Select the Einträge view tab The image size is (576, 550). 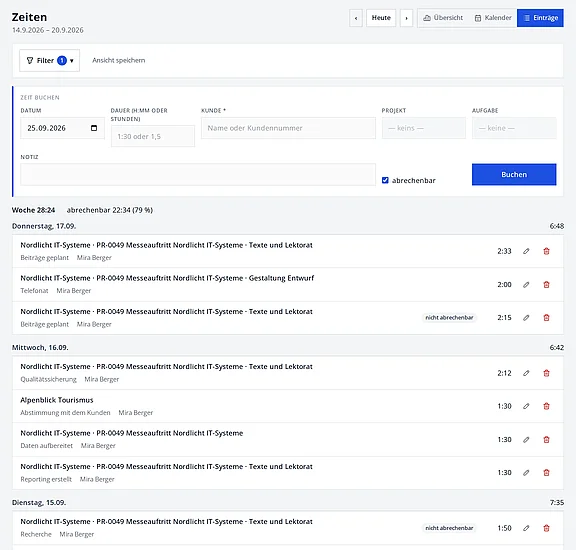540,18
